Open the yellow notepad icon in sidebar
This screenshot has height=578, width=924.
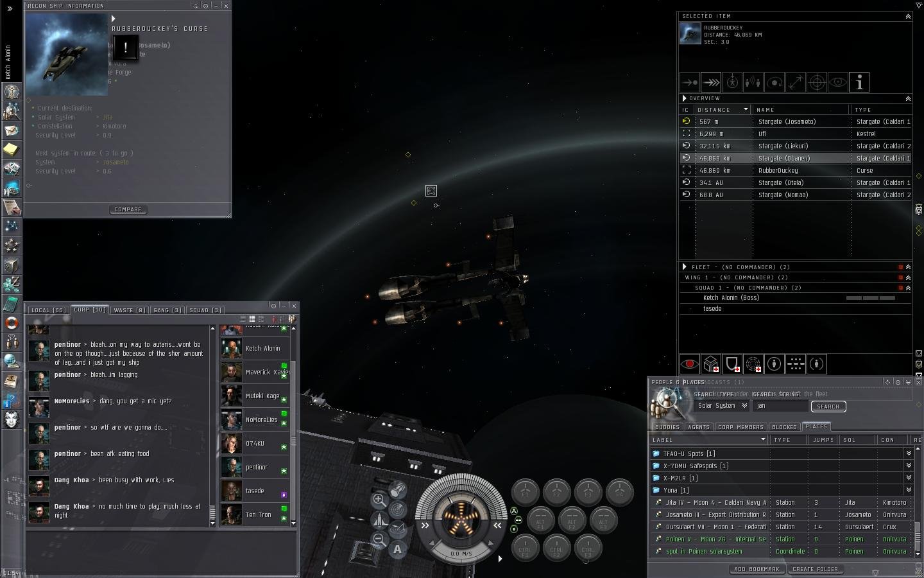pos(12,150)
